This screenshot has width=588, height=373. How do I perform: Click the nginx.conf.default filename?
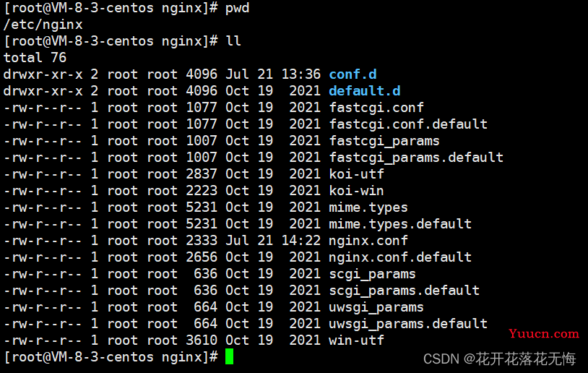pos(400,257)
